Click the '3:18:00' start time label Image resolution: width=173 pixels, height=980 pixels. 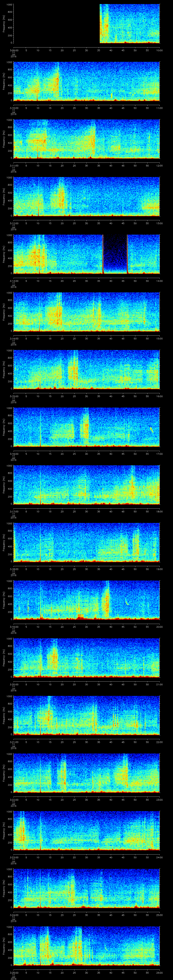(14, 569)
